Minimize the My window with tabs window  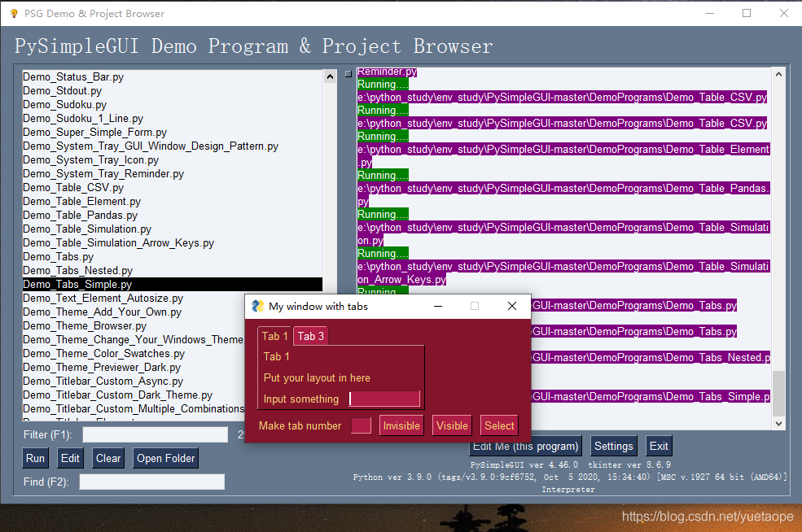tap(438, 306)
